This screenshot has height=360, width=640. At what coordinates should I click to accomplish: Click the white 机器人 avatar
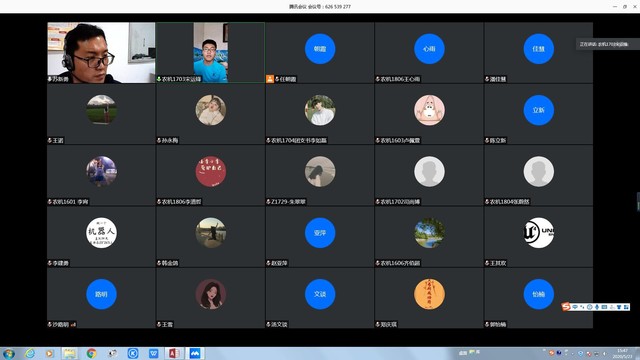tap(101, 233)
